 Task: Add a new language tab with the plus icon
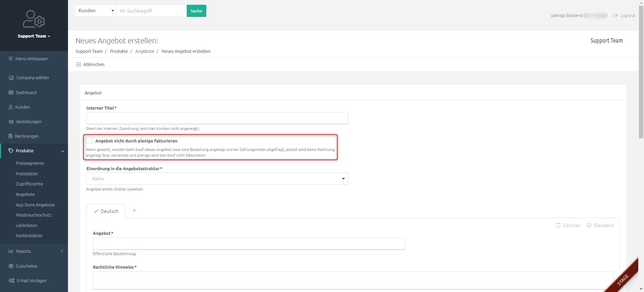[134, 210]
